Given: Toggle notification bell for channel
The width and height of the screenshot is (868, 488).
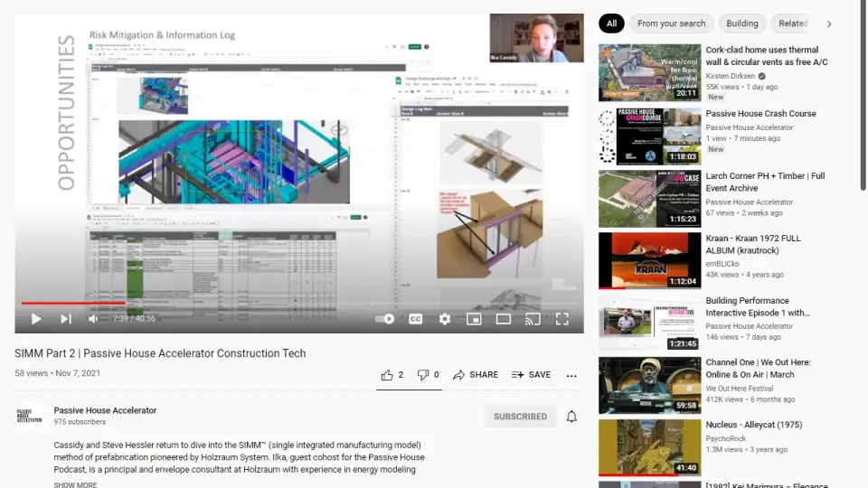Looking at the screenshot, I should tap(571, 417).
